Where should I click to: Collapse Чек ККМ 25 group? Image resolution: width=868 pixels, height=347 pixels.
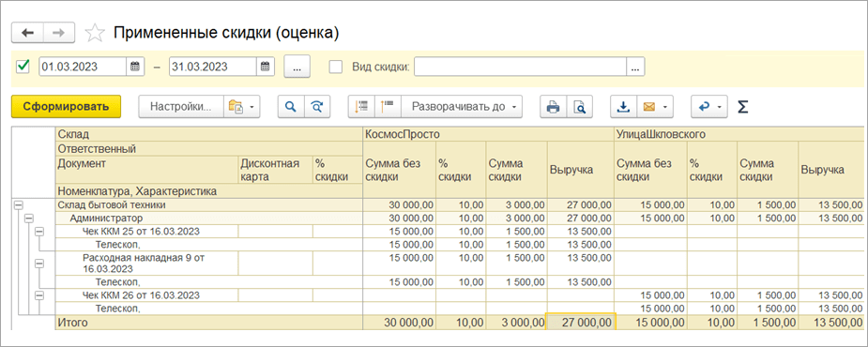39,232
